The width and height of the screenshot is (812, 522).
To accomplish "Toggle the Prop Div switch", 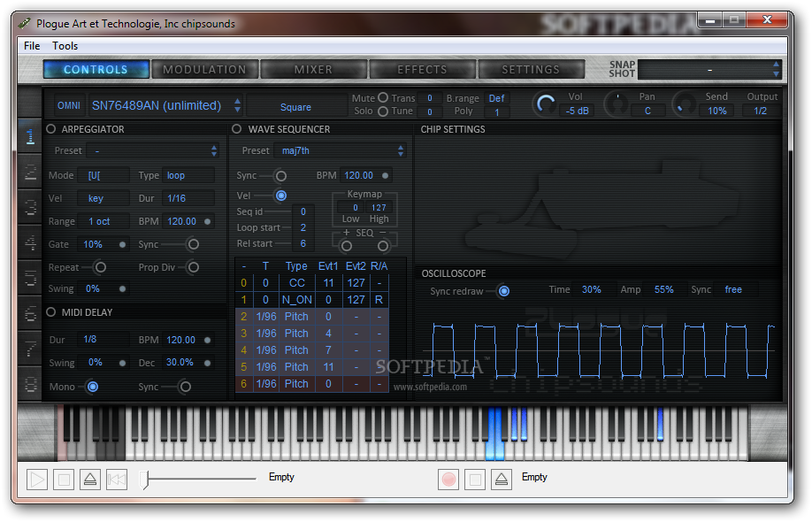I will pyautogui.click(x=193, y=267).
